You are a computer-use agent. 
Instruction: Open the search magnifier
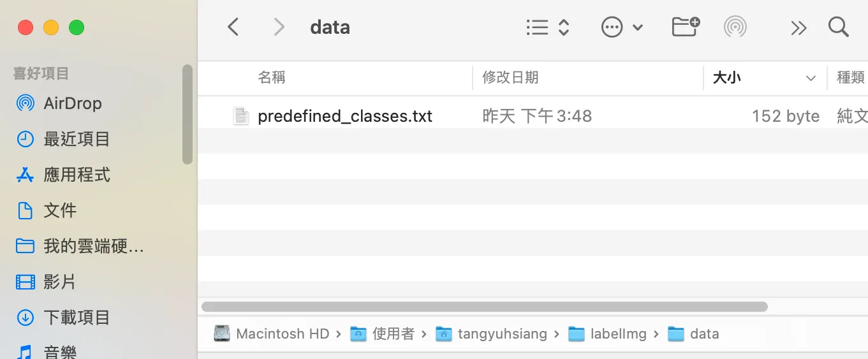coord(838,27)
